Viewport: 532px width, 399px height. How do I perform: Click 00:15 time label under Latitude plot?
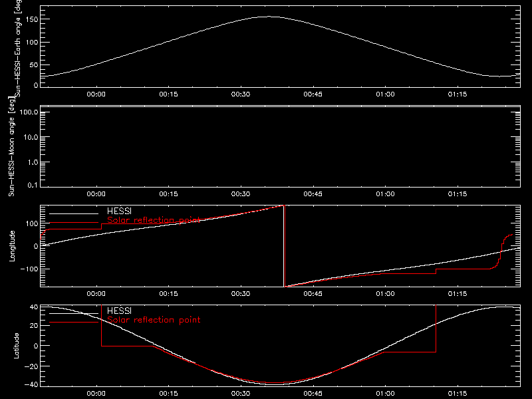[169, 394]
